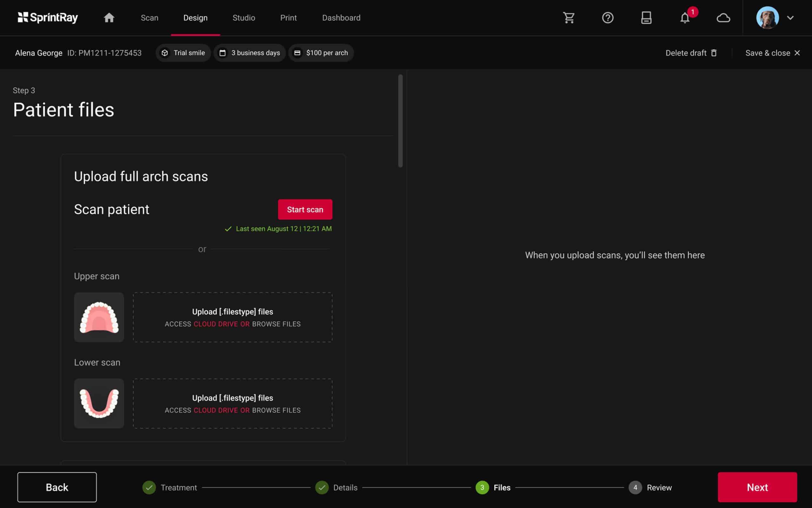This screenshot has height=508, width=812.
Task: Open the Print tab
Action: 288,17
